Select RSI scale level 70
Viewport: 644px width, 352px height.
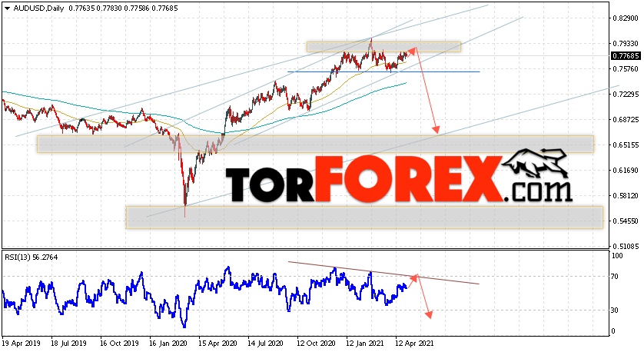[x=615, y=277]
